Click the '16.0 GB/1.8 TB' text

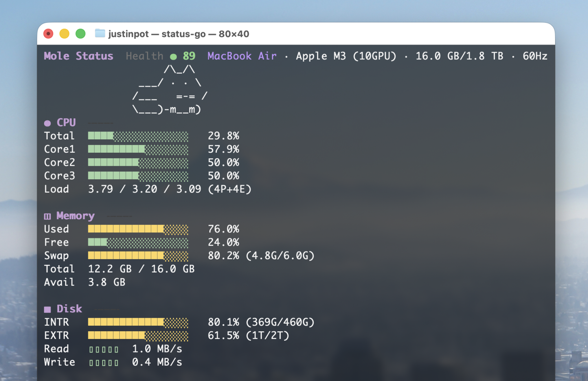click(459, 56)
